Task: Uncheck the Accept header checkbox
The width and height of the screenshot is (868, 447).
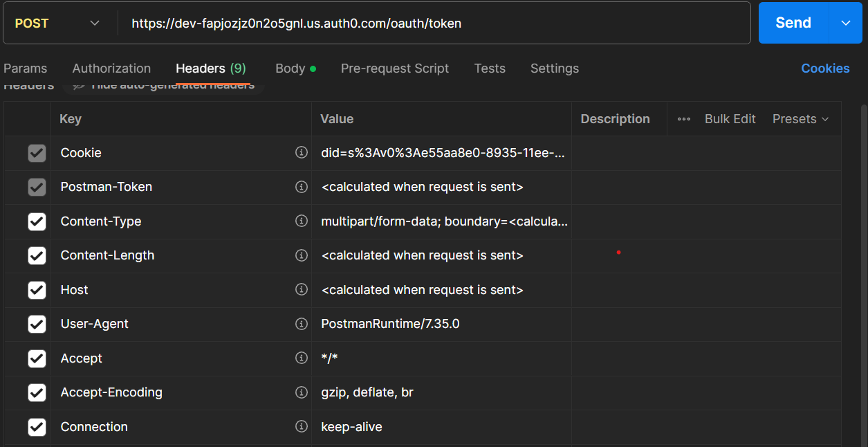Action: tap(37, 358)
